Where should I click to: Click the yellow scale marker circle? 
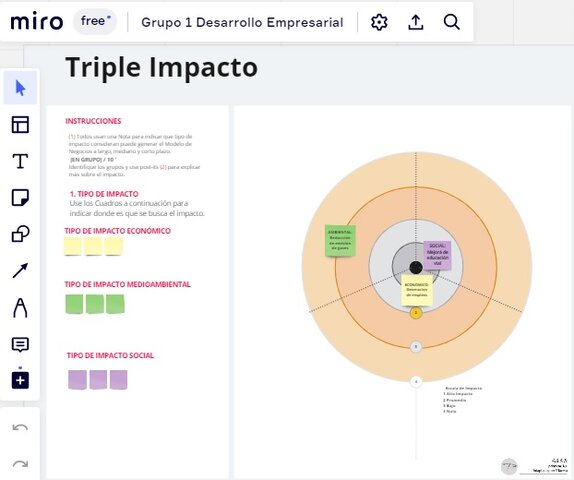[415, 313]
